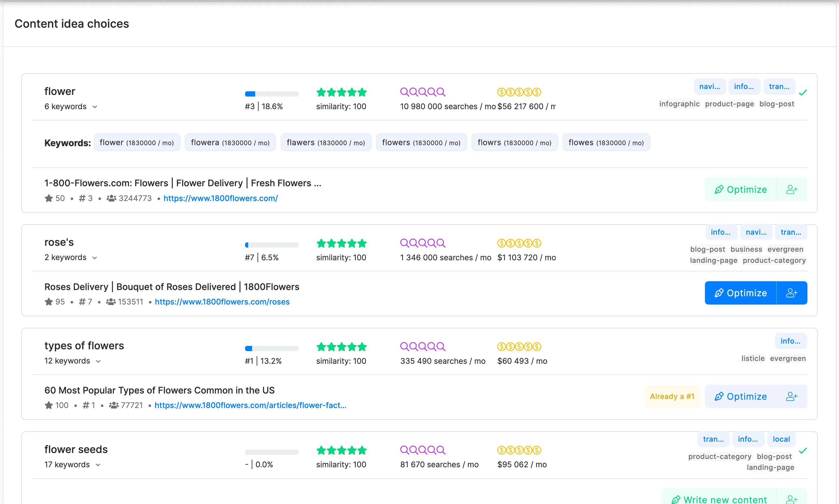Toggle green checkmark on flower card
Viewport: 839px width, 504px height.
point(803,92)
